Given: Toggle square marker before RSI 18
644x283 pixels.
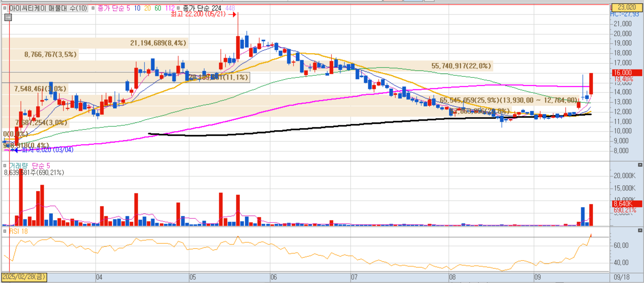Looking at the screenshot, I should click(5, 231).
